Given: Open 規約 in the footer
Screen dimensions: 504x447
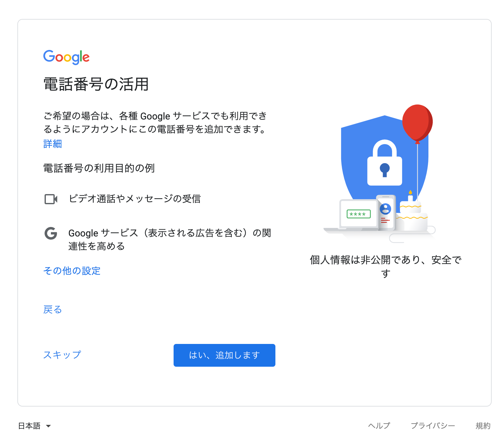Looking at the screenshot, I should [x=483, y=426].
